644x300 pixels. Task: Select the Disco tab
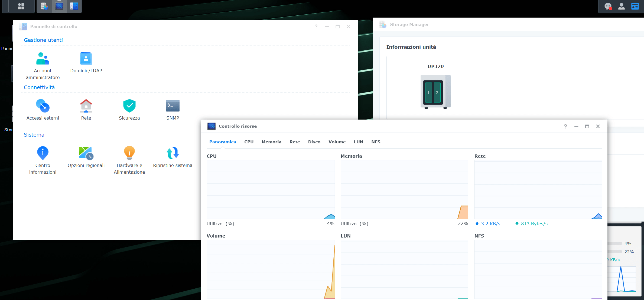point(314,142)
